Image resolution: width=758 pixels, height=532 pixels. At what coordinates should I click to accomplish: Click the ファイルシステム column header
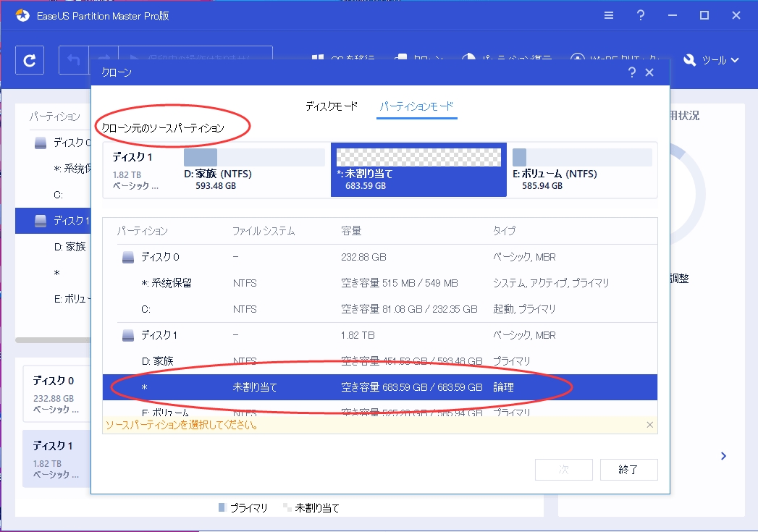click(264, 231)
